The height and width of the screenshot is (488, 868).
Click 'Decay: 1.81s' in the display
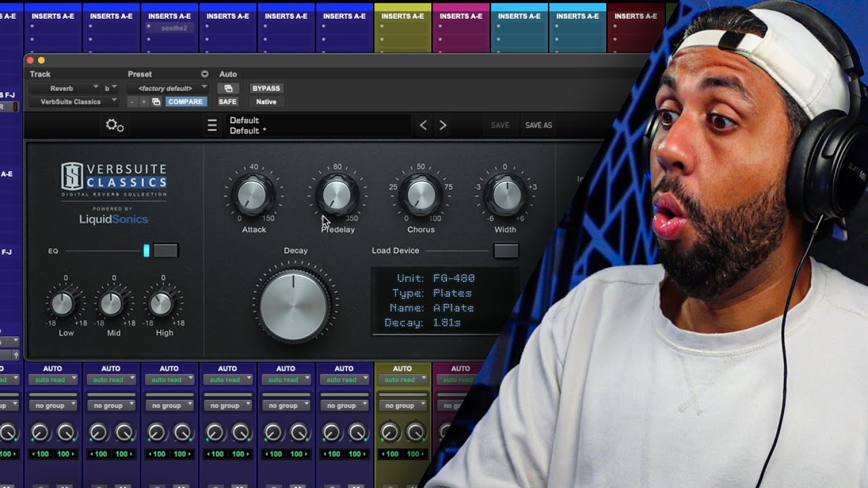[x=422, y=323]
